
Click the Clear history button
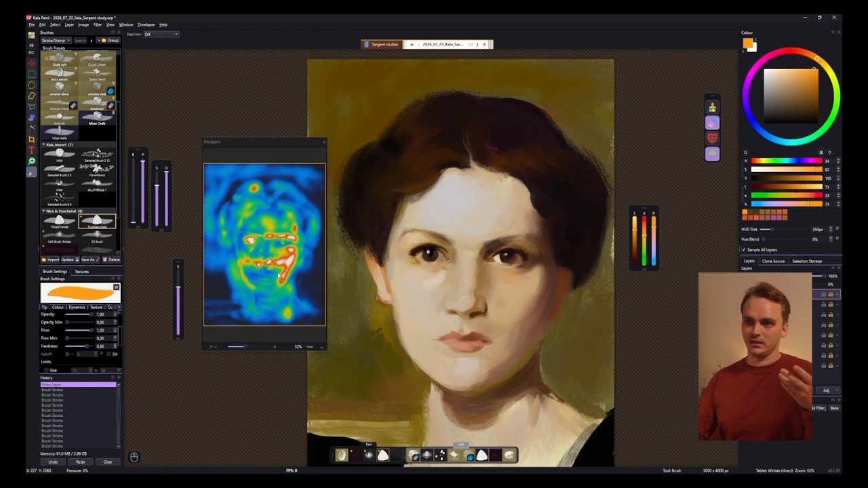[108, 462]
